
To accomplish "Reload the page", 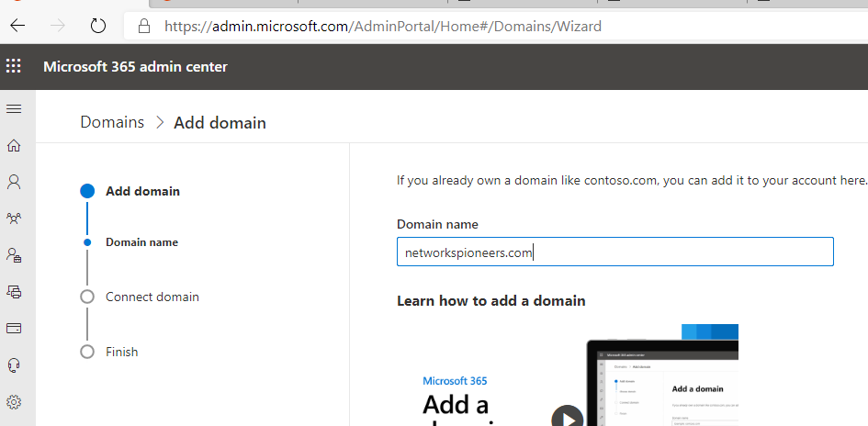I will point(98,26).
